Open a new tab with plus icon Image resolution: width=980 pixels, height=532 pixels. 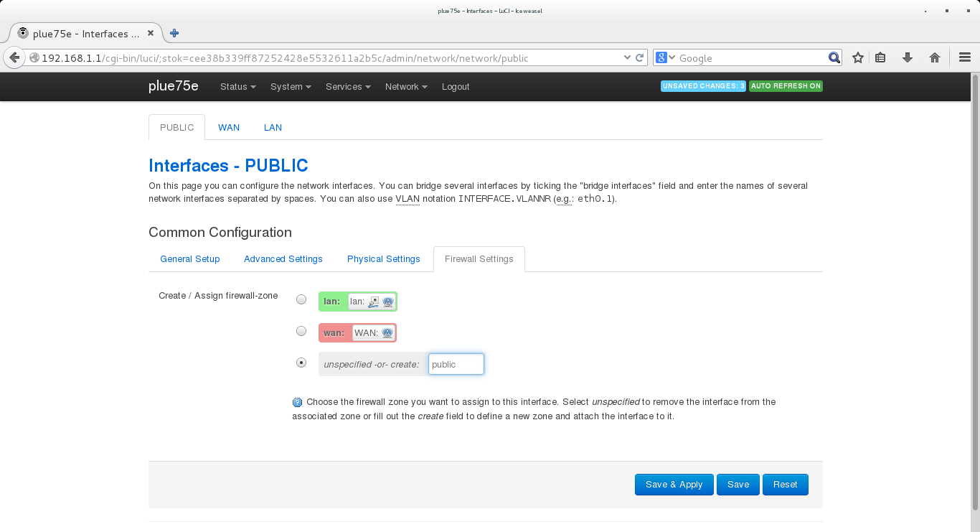tap(174, 33)
